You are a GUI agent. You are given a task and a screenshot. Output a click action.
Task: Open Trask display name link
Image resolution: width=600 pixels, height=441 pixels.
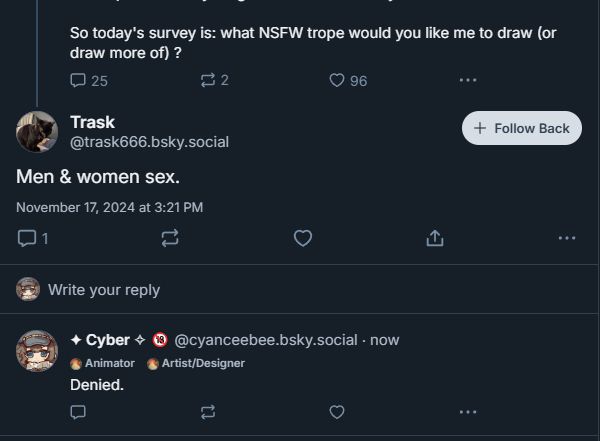coord(92,122)
